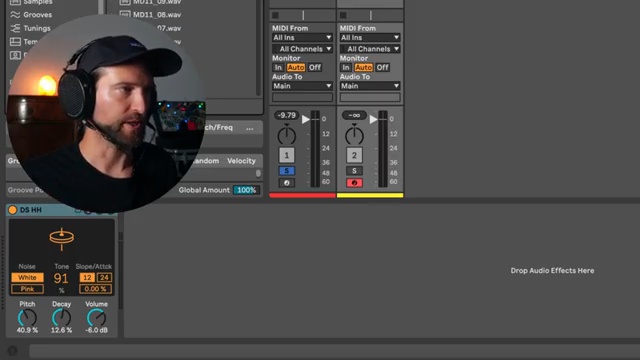Open the ellipsis options next to Freq
This screenshot has width=640, height=360.
(x=250, y=128)
